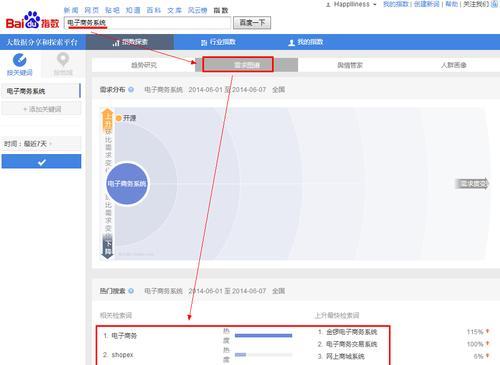The width and height of the screenshot is (500, 365).
Task: Click up arrow beside 100%
Action: point(487,343)
